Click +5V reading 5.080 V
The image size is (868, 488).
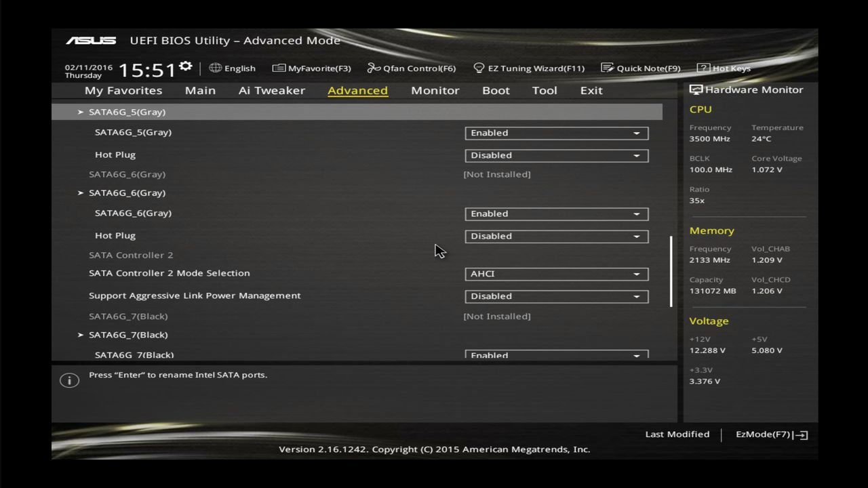[766, 350]
